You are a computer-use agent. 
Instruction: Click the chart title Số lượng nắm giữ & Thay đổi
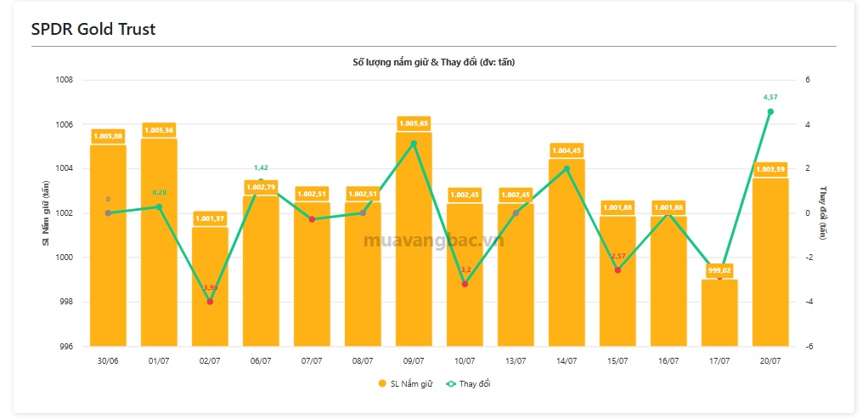tap(434, 63)
